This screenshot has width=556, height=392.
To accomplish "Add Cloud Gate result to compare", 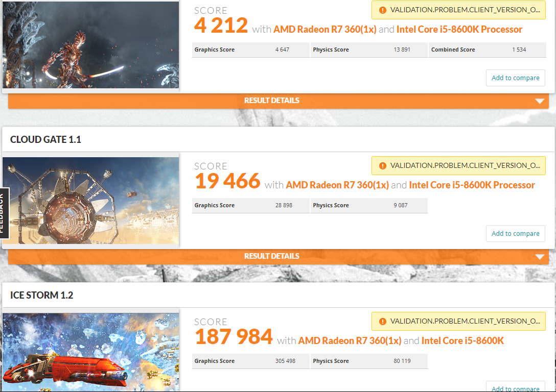I will coord(515,234).
